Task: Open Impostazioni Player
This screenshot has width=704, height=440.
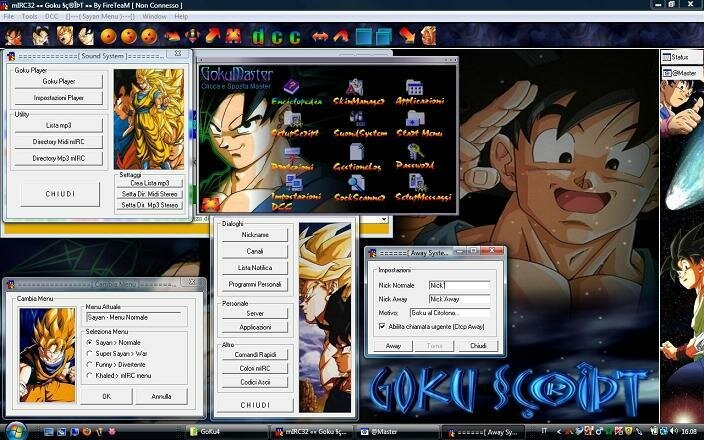Action: click(x=59, y=97)
